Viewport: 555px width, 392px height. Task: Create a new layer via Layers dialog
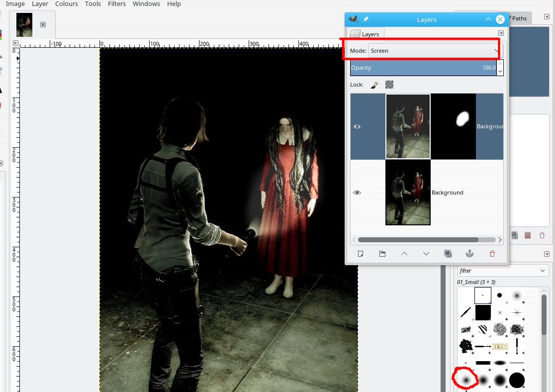361,254
